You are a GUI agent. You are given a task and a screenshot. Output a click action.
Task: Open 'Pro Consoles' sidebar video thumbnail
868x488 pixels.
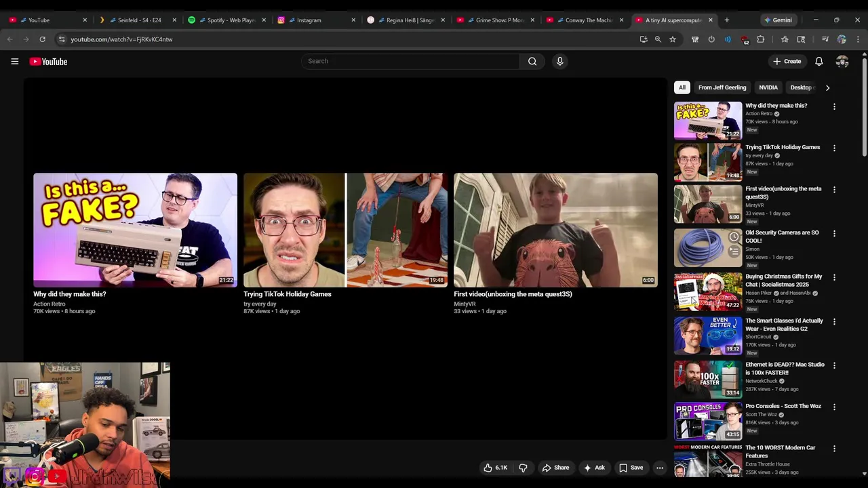coord(708,421)
